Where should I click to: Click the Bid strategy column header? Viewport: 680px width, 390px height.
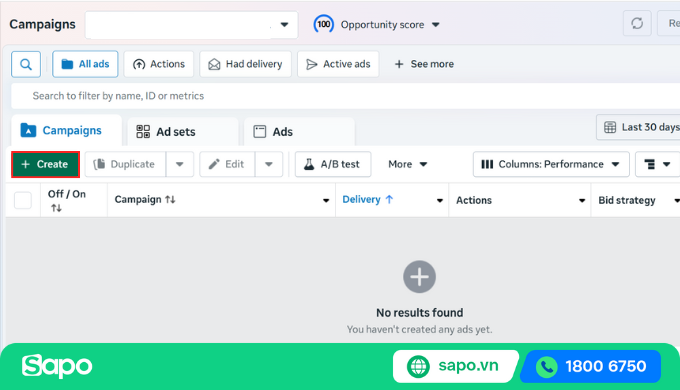627,200
